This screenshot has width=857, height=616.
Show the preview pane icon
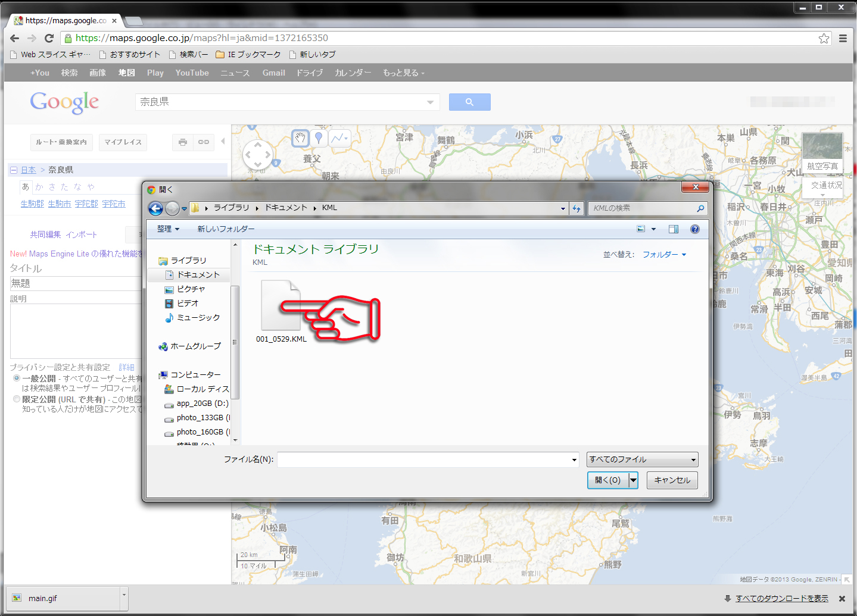click(x=674, y=229)
